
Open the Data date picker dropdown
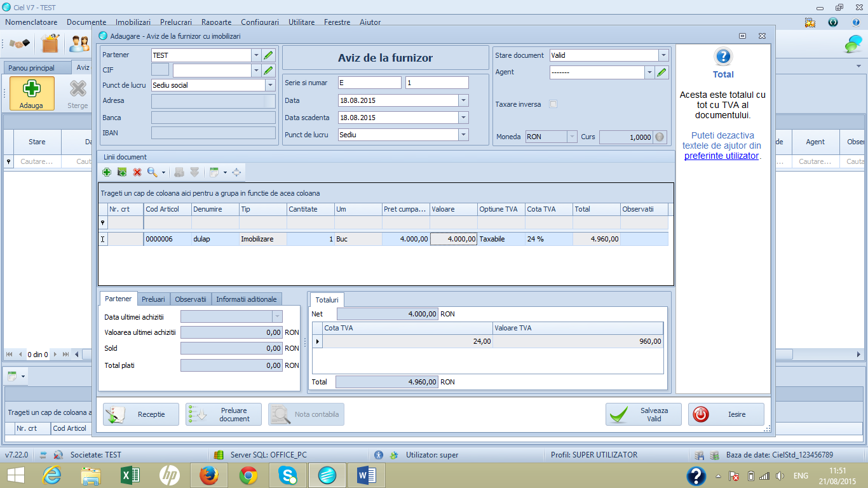[463, 100]
